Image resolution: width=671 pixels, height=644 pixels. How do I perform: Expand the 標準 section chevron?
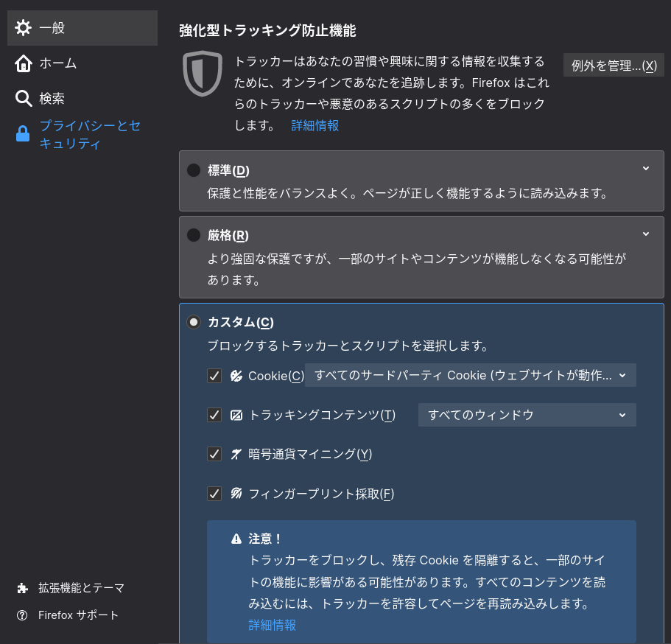[646, 169]
